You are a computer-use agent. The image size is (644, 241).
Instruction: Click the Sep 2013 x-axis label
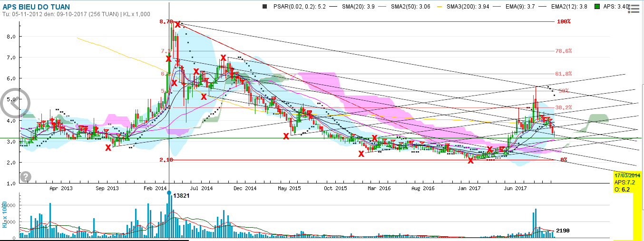point(107,188)
